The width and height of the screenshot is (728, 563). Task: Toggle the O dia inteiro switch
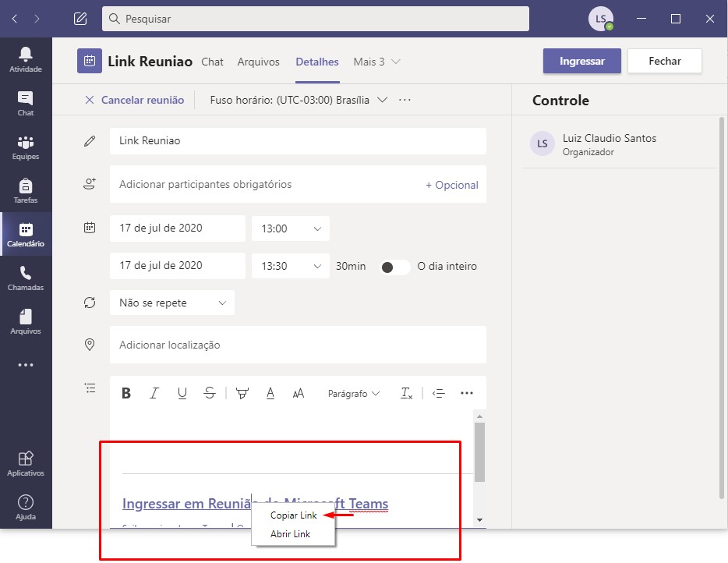point(394,267)
